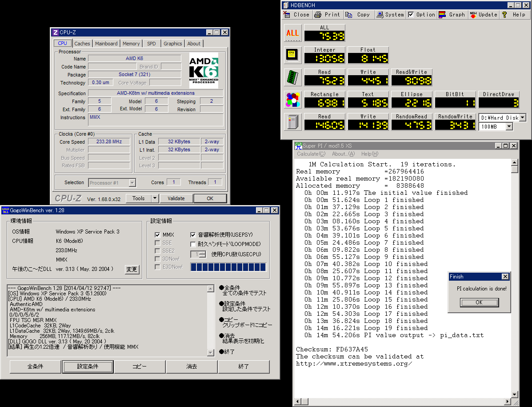Toggle the SSE2 checkbox in GogoWinBench
This screenshot has width=532, height=407.
[x=157, y=251]
